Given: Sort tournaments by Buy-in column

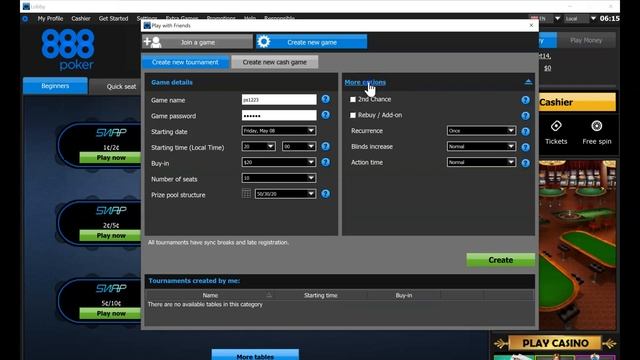Looking at the screenshot, I should (x=404, y=295).
